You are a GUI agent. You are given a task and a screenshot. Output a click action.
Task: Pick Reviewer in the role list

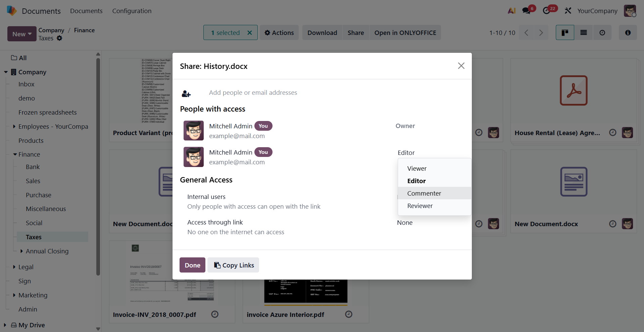click(x=420, y=206)
